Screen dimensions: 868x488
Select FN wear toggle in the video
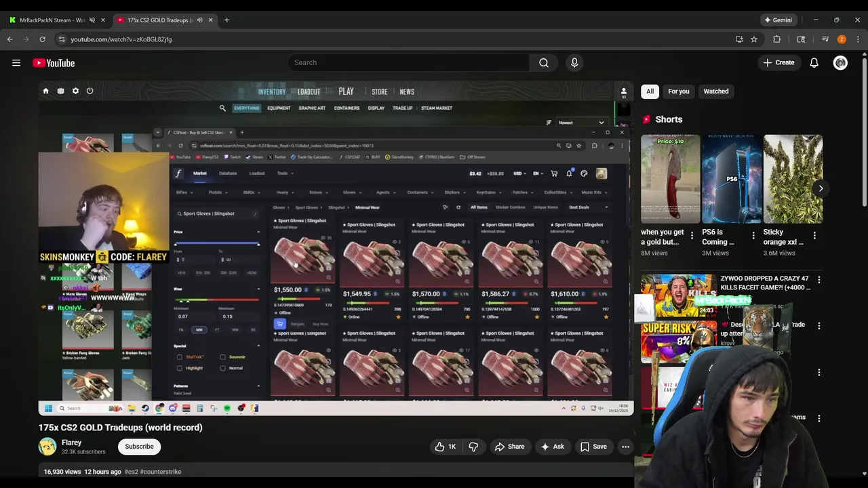click(181, 330)
